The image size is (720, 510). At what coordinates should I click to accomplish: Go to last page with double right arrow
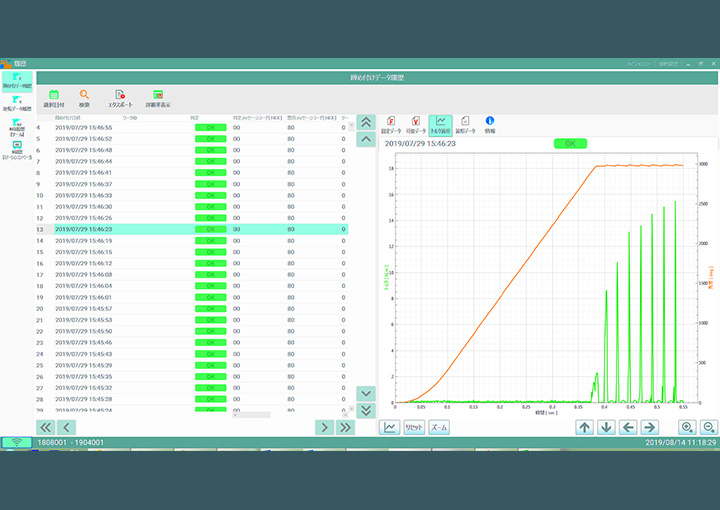tap(345, 427)
